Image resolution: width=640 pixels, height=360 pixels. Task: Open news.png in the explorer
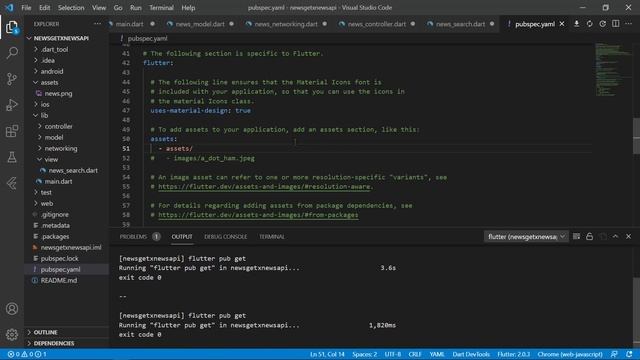pyautogui.click(x=58, y=93)
